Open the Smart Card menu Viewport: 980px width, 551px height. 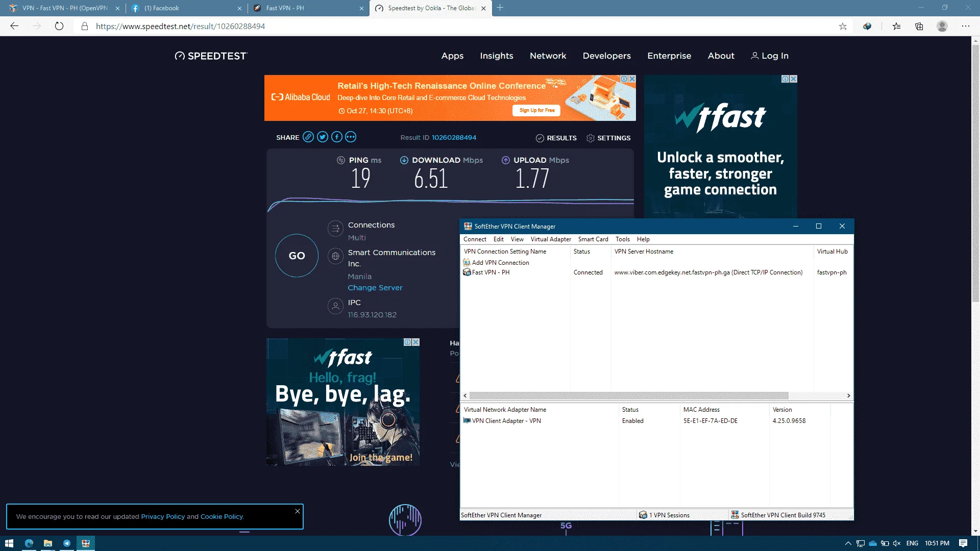[593, 239]
